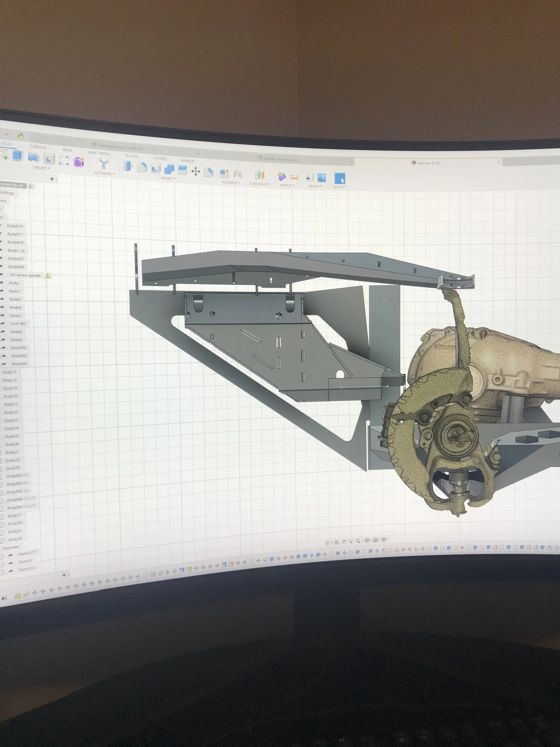The height and width of the screenshot is (747, 560).
Task: Select the Chamfer-style modify icon beside Move
Action: (209, 172)
